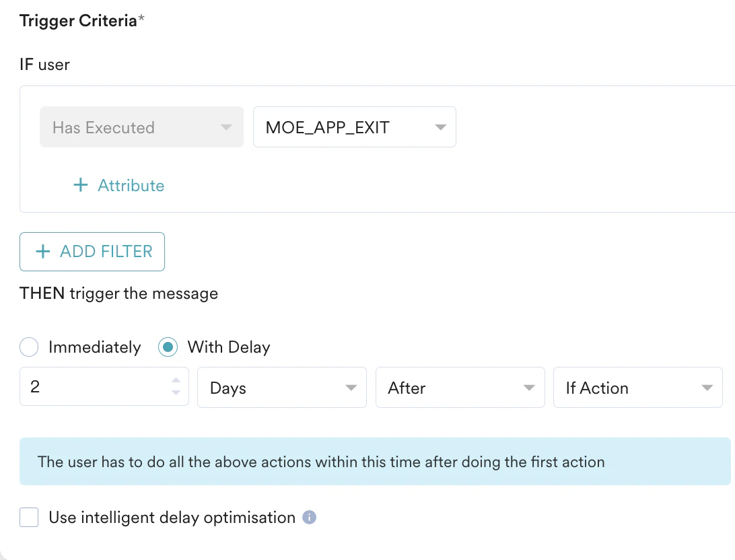Viewport: 735px width, 560px height.
Task: Open the Days time unit dropdown
Action: pyautogui.click(x=281, y=388)
